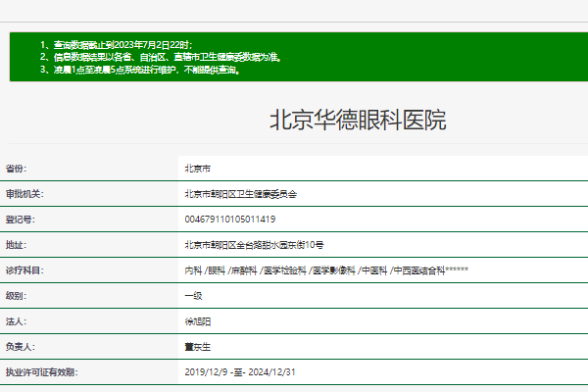Select the 执业许可证有效期 label
The image size is (588, 392).
(x=41, y=372)
